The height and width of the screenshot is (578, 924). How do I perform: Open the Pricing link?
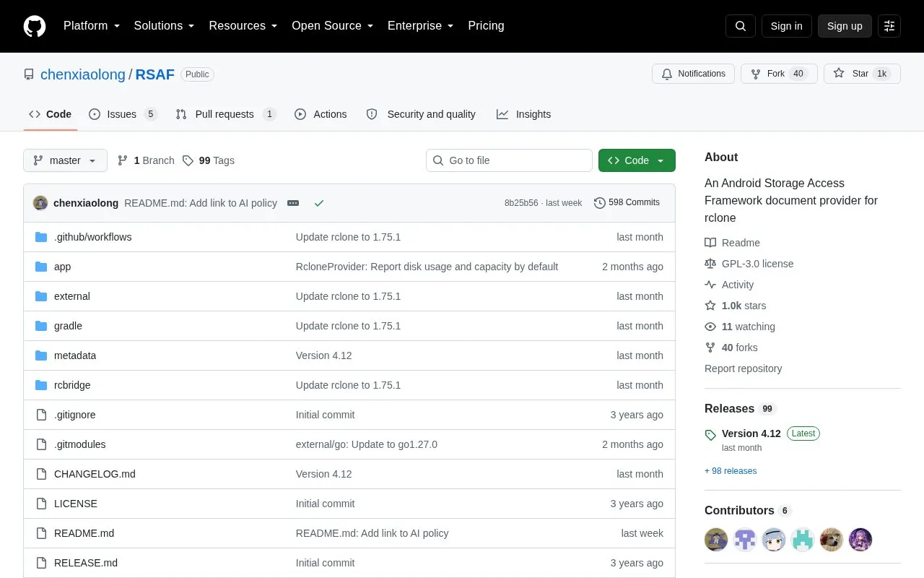pos(486,26)
